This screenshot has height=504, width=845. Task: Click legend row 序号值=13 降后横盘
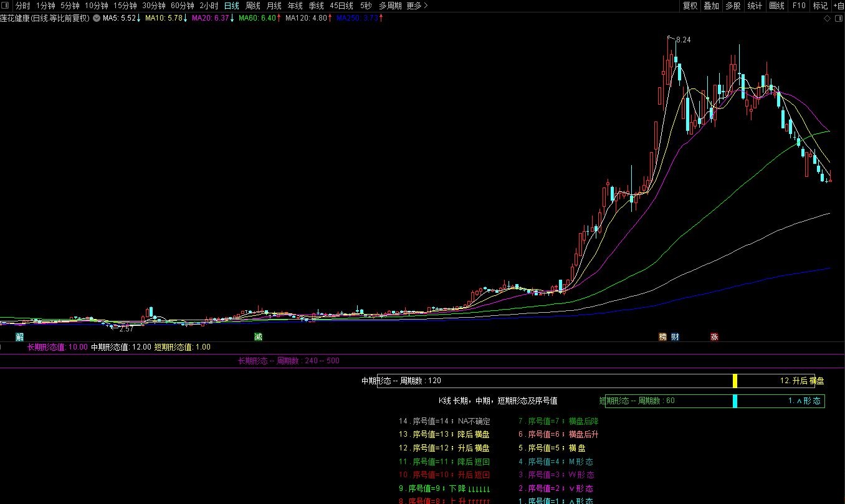coord(444,434)
